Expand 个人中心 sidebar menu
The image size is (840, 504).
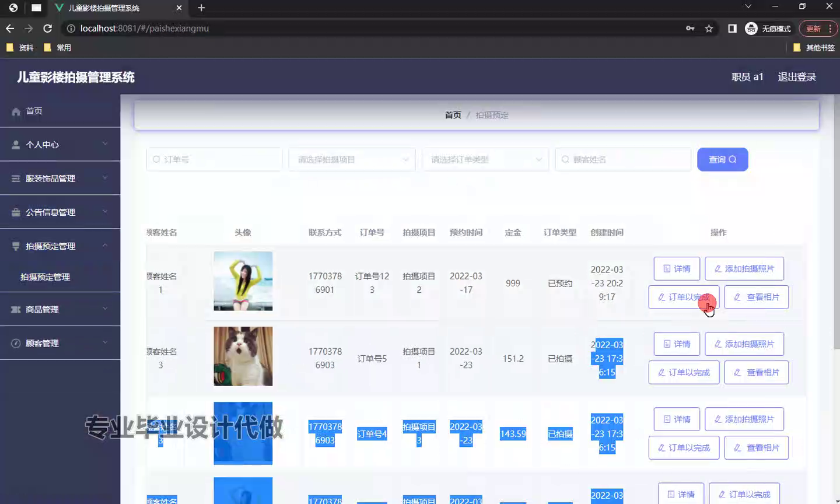[60, 145]
